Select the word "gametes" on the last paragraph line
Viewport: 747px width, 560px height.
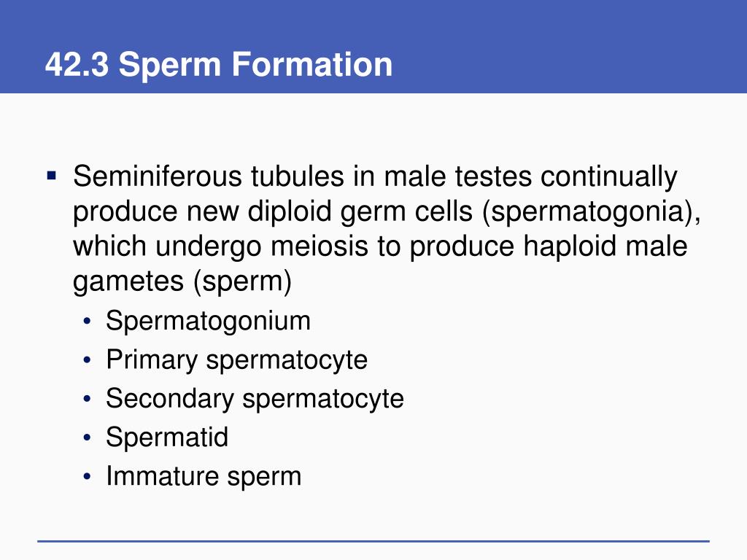click(128, 281)
